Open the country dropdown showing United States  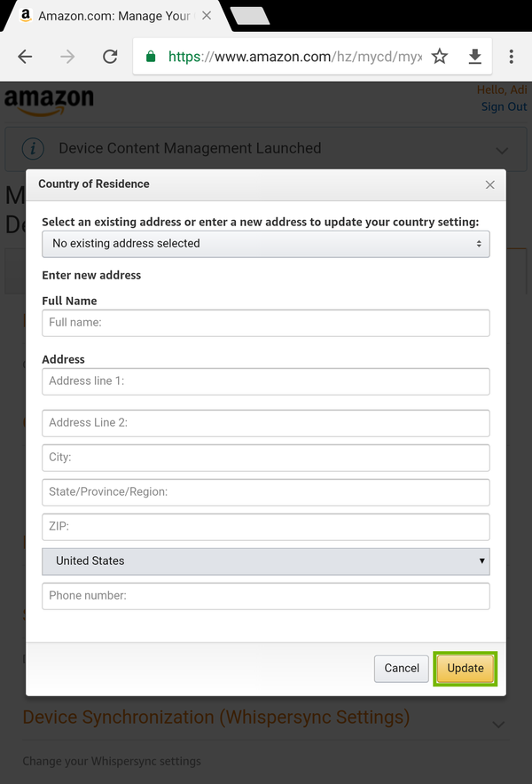click(x=266, y=561)
